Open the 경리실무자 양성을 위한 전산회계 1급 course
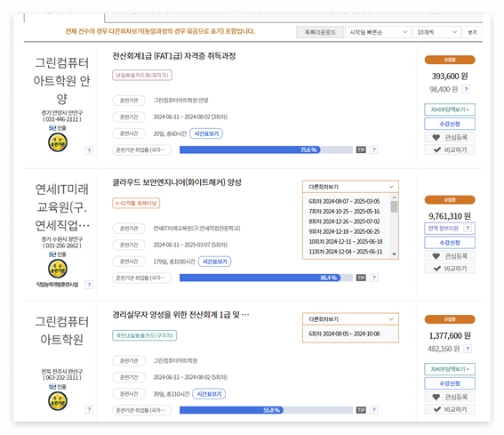The image size is (504, 435). 180,315
